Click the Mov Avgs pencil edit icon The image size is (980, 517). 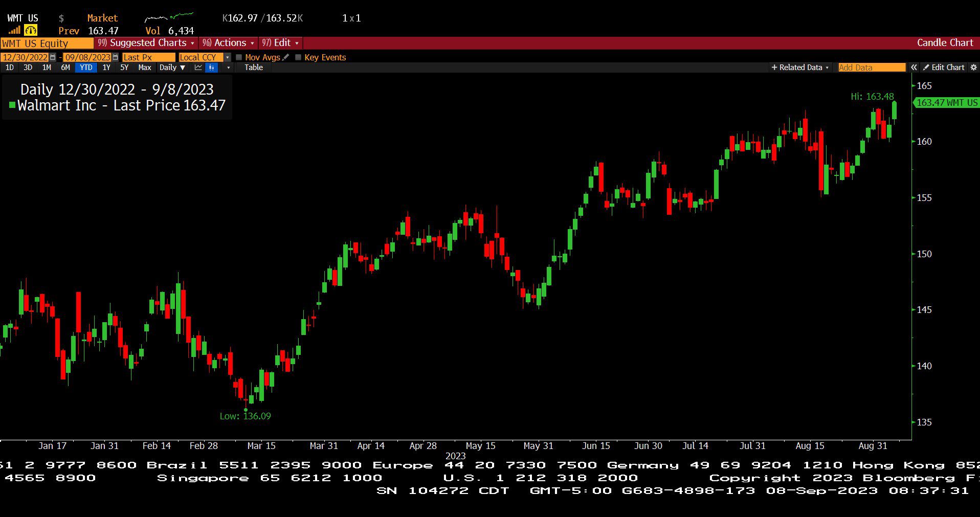(x=285, y=57)
